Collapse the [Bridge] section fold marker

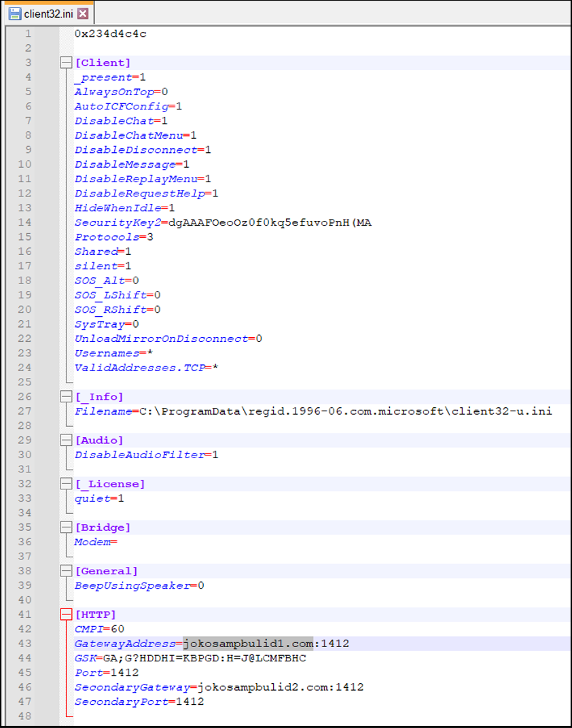tap(66, 527)
